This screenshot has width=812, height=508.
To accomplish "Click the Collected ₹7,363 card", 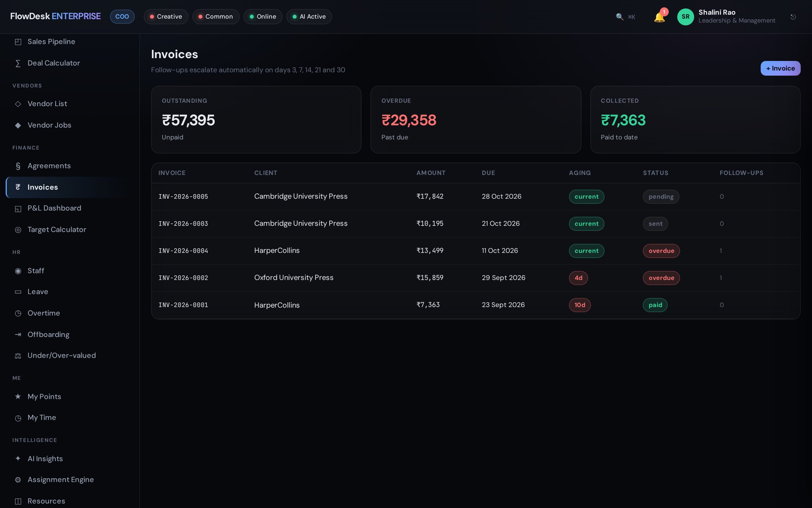I will click(695, 119).
